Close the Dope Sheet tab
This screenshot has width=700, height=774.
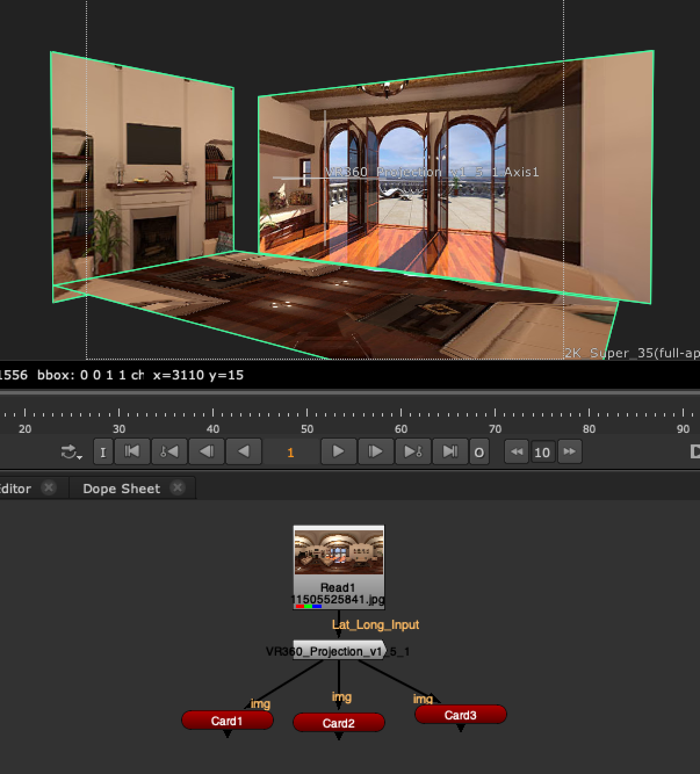(x=177, y=488)
